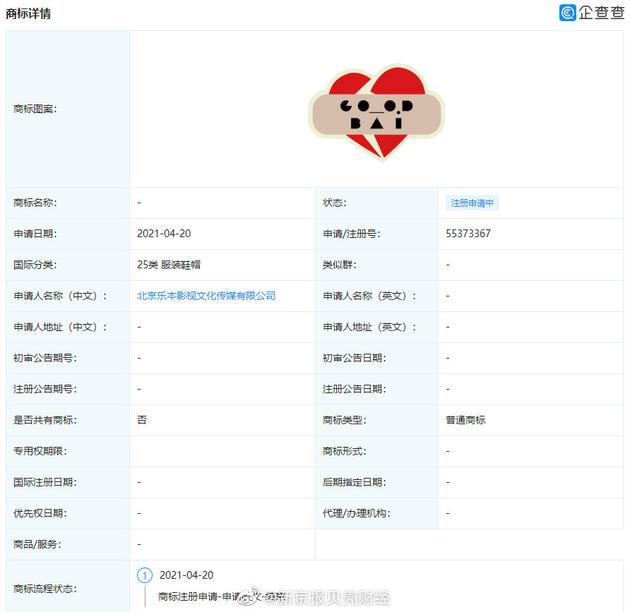The image size is (630, 612).
Task: Click the timeline date next to step 1
Action: [x=186, y=576]
